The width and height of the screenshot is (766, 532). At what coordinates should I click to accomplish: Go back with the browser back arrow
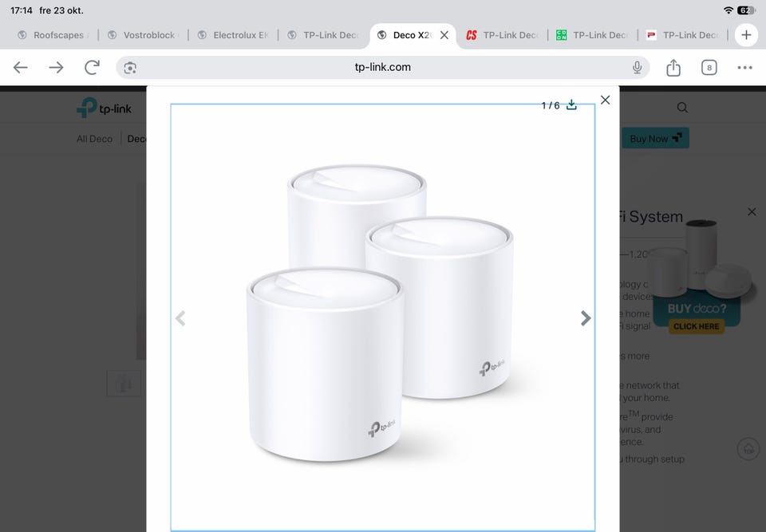click(21, 68)
